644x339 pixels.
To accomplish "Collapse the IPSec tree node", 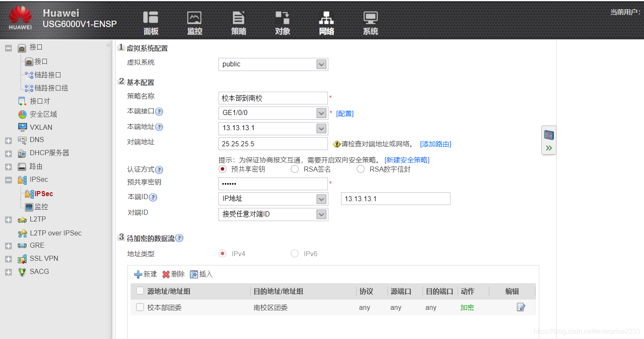I will (x=8, y=180).
